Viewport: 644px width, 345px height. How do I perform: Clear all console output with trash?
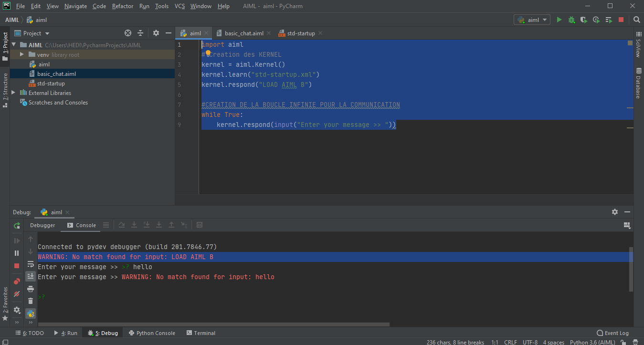31,301
